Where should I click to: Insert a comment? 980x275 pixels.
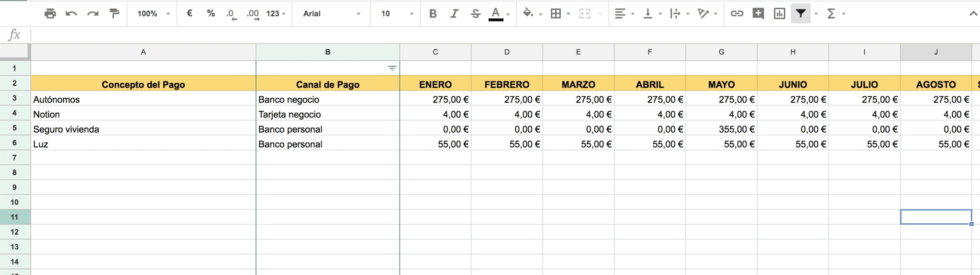(x=758, y=13)
